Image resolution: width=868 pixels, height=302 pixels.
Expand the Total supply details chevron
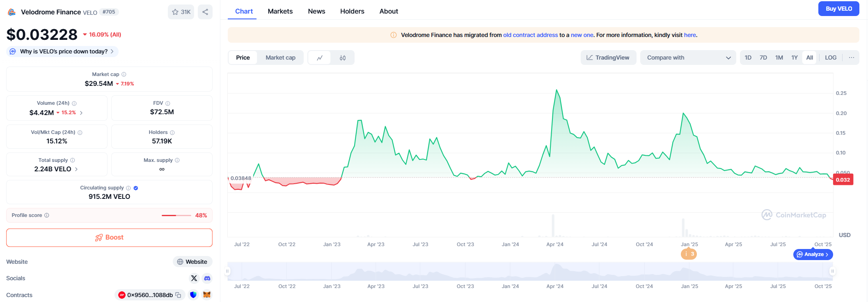[x=76, y=169]
